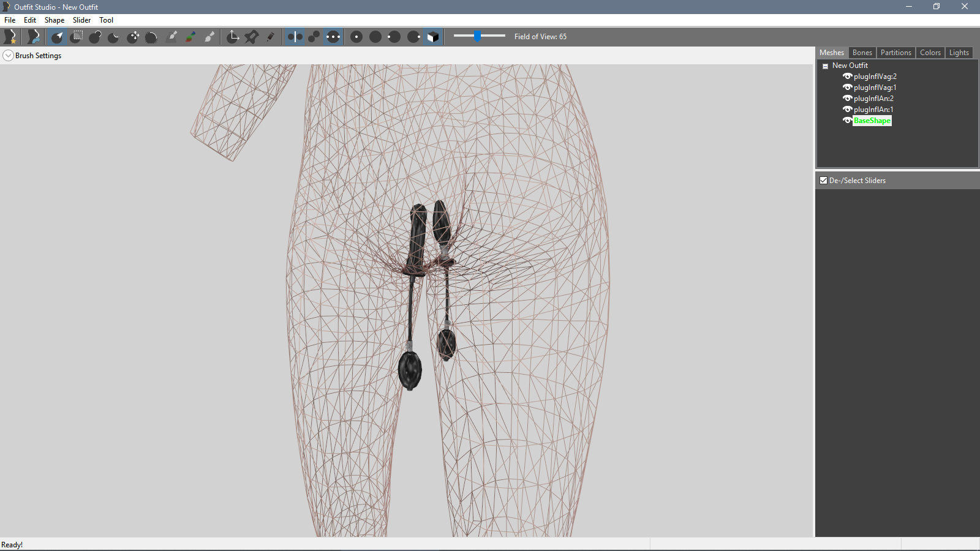Open the File menu

10,20
